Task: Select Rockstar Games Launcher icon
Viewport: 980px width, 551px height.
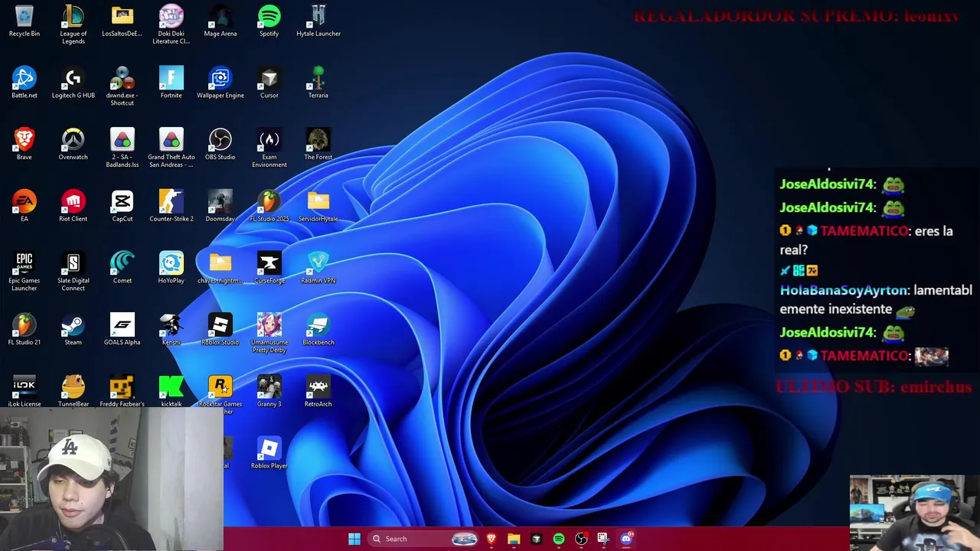Action: [220, 395]
